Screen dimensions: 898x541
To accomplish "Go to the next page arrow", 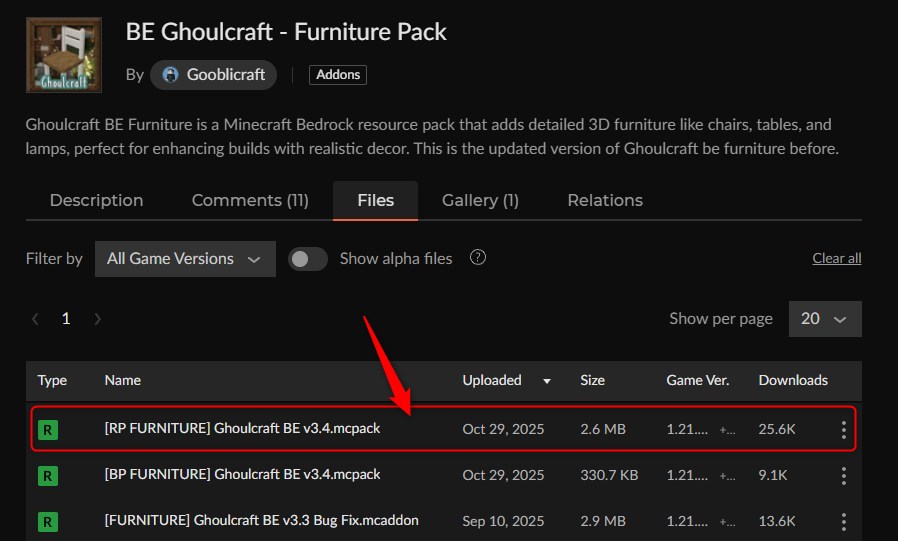I will click(97, 319).
